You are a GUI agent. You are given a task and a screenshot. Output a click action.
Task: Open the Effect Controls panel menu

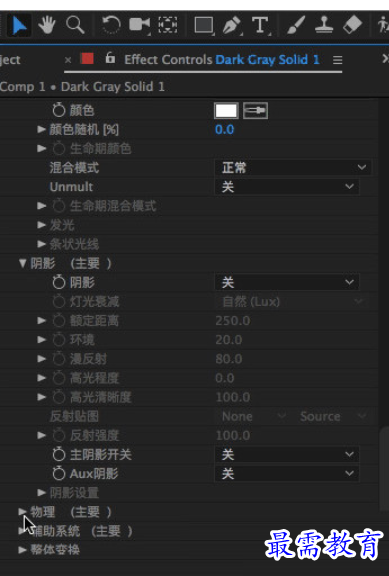338,60
